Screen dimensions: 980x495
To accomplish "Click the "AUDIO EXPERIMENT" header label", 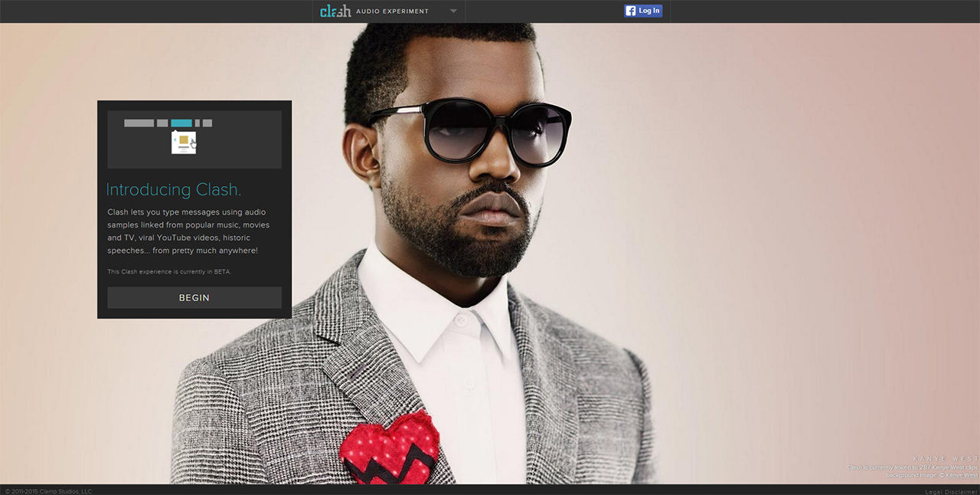I will coord(392,11).
